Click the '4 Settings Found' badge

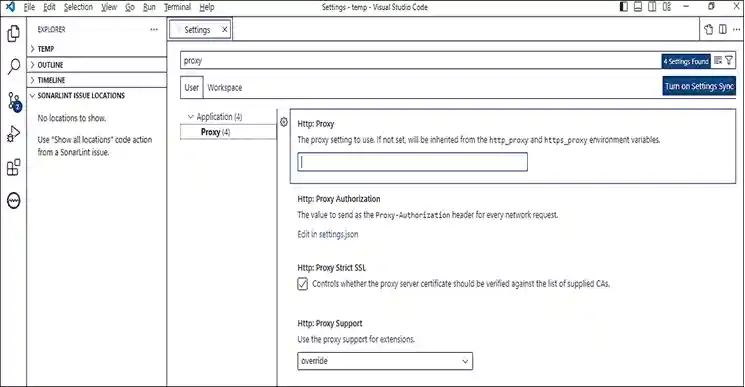pos(686,61)
